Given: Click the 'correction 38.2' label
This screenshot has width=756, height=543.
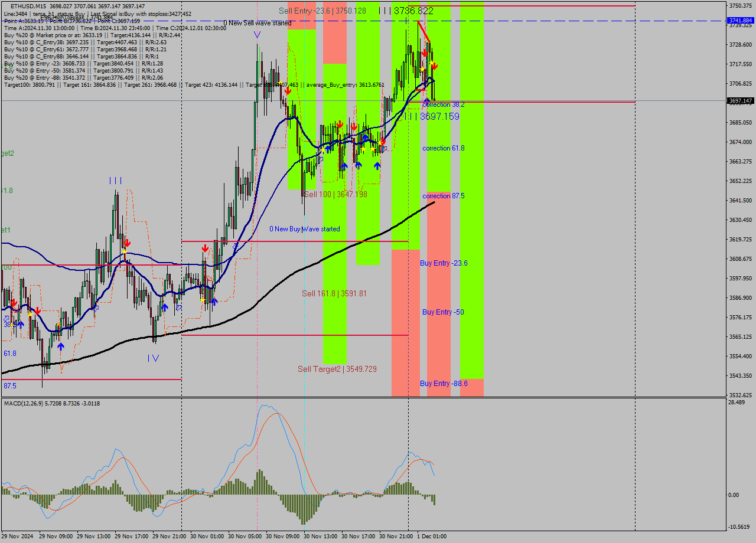Looking at the screenshot, I should coord(444,104).
